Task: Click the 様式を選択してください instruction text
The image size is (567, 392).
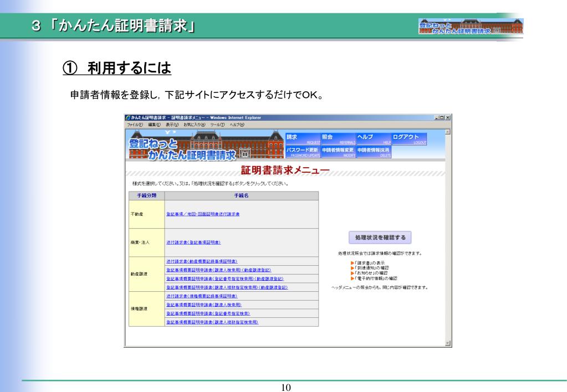Action: 211,183
